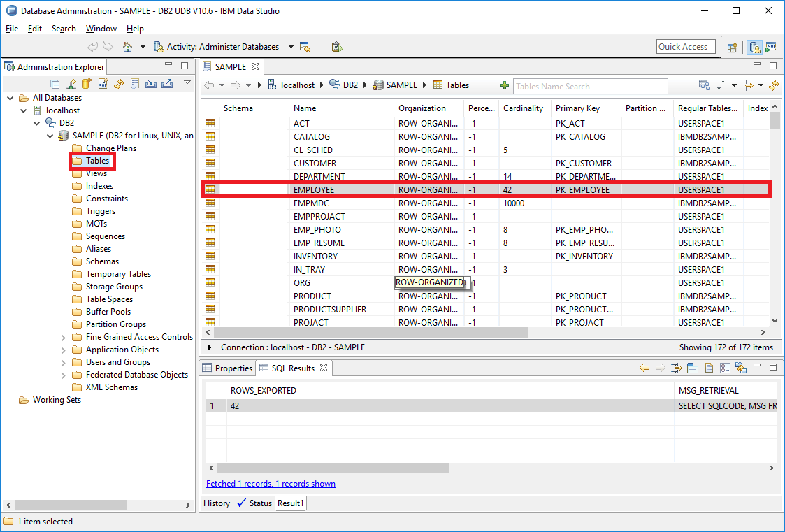Click the back arrow in SQL Results toolbar
Viewport: 785px width, 532px height.
click(x=644, y=368)
